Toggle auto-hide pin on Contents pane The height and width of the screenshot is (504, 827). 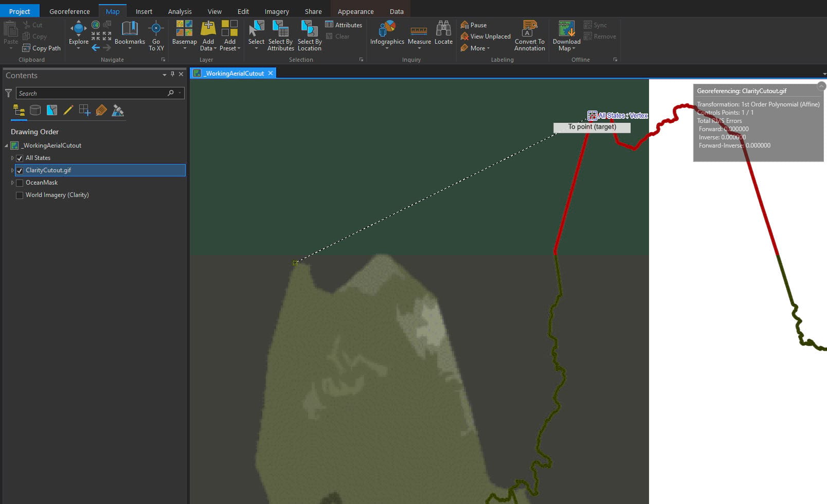tap(172, 75)
